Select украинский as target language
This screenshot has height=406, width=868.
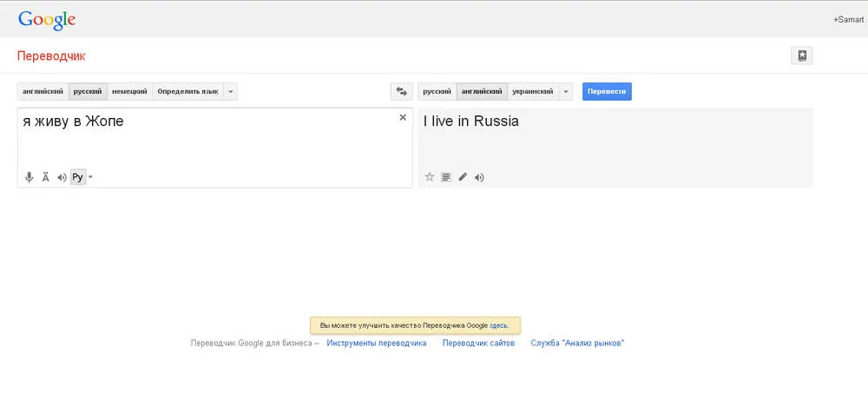point(532,91)
